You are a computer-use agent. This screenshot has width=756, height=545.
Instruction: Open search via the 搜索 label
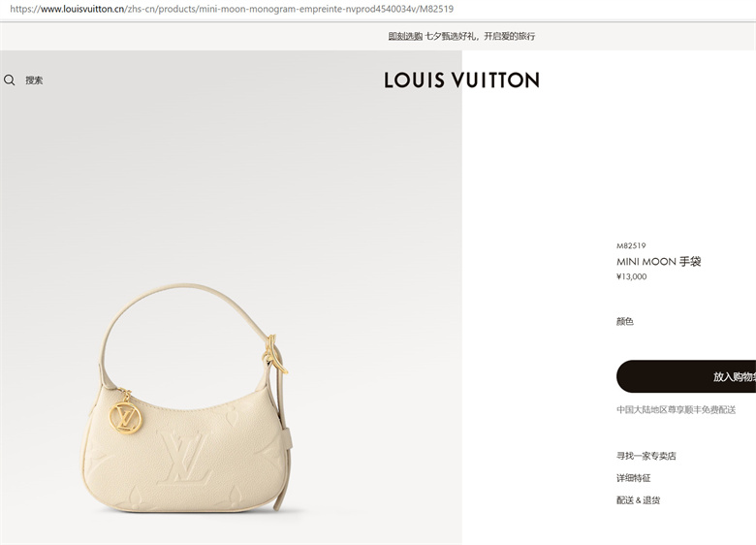[x=34, y=80]
